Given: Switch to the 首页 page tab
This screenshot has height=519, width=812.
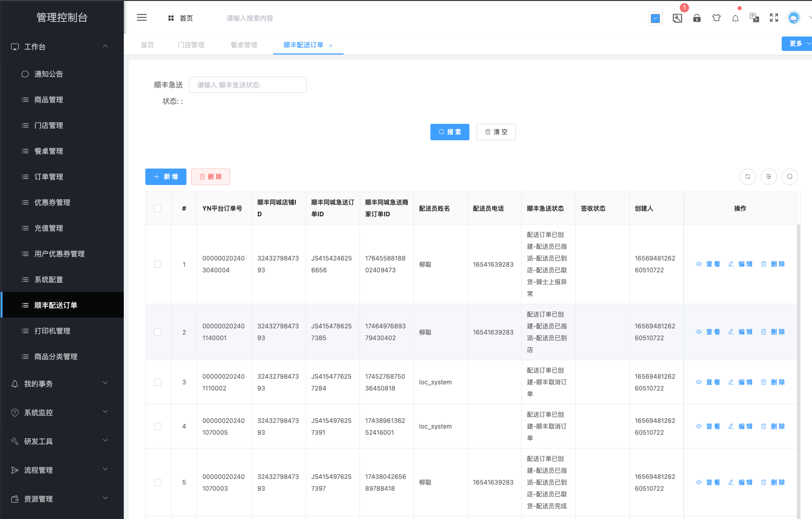Looking at the screenshot, I should tap(147, 45).
